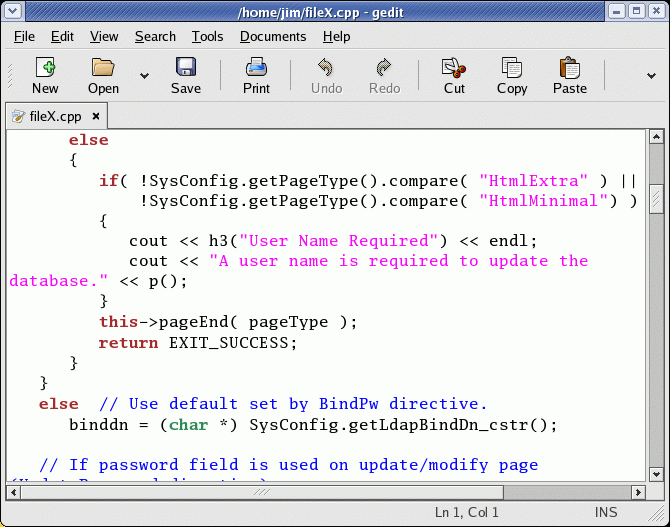Viewport: 670px width, 527px height.
Task: Cut selection with the scissors icon
Action: coord(454,68)
